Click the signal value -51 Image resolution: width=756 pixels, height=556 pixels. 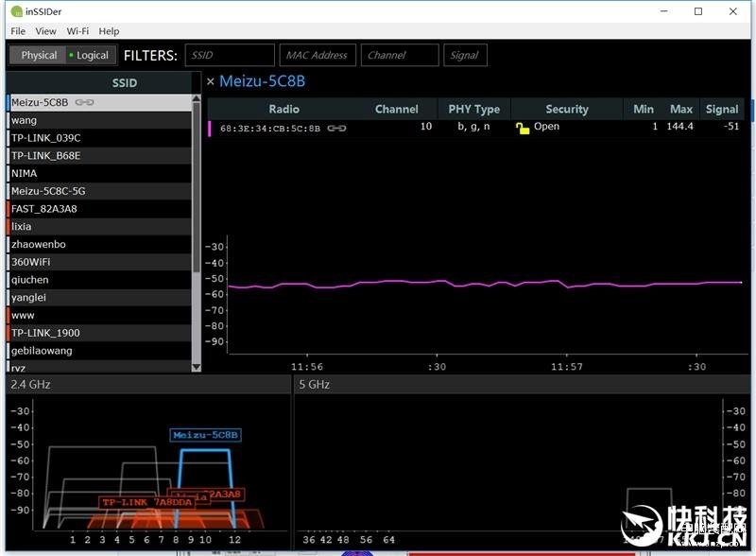(x=730, y=127)
